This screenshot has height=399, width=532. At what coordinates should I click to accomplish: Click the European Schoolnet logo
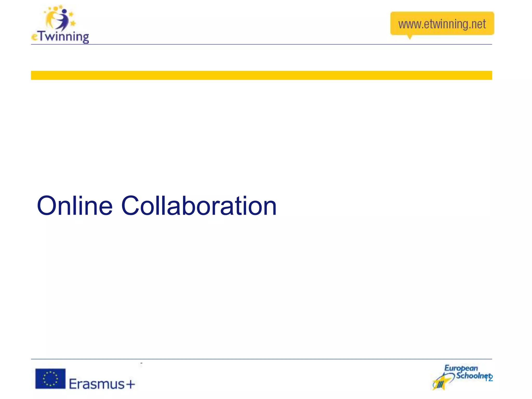coord(462,377)
